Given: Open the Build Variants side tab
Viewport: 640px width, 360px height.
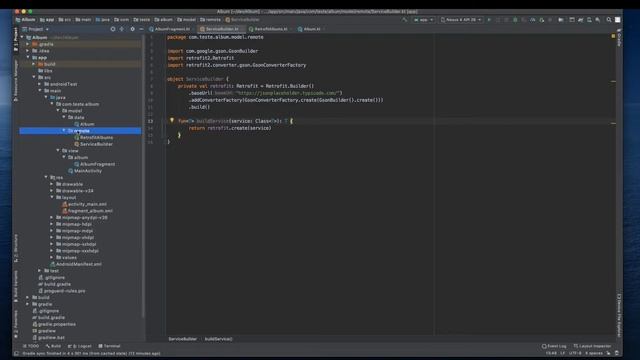Looking at the screenshot, I should (16, 286).
